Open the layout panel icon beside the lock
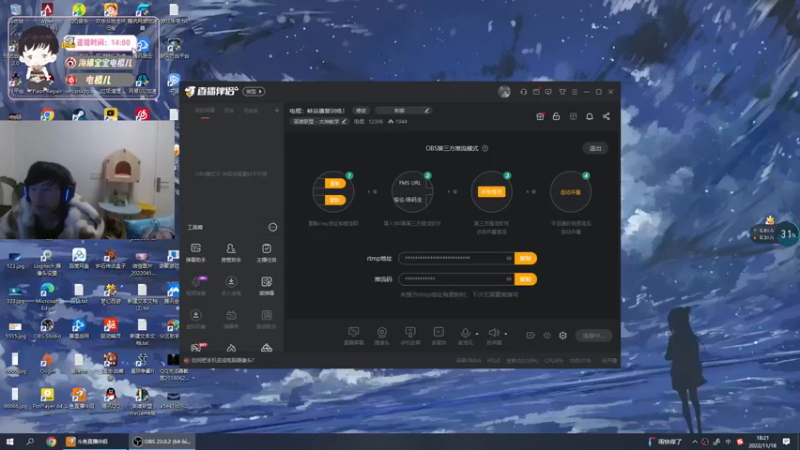Image resolution: width=800 pixels, height=450 pixels. coord(573,116)
